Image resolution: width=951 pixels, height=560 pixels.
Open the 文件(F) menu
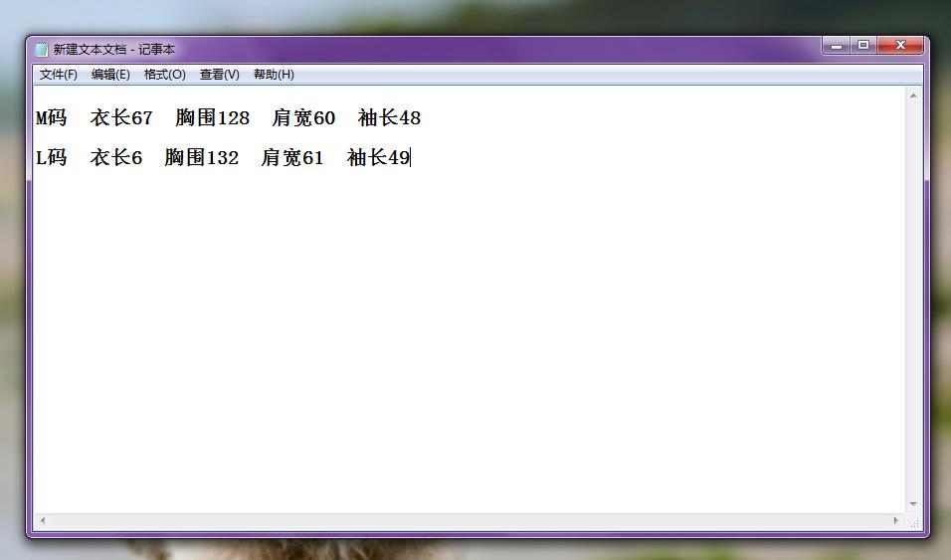coord(59,74)
